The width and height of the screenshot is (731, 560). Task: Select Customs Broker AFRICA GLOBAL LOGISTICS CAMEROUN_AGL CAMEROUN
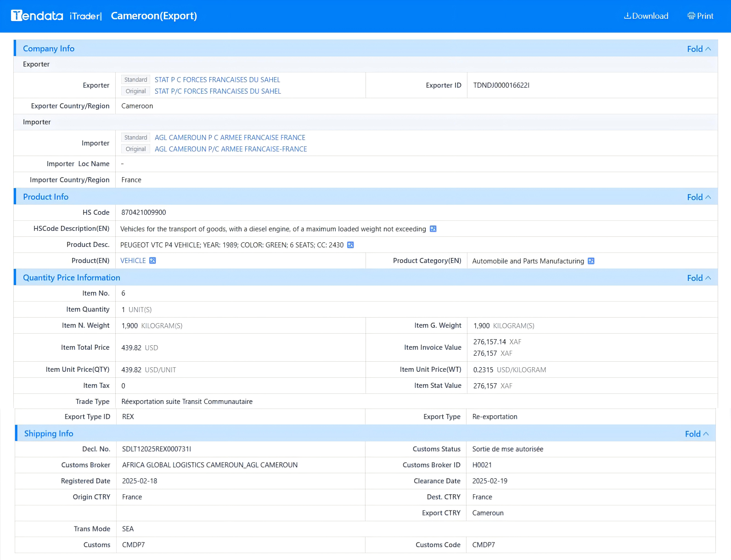210,465
